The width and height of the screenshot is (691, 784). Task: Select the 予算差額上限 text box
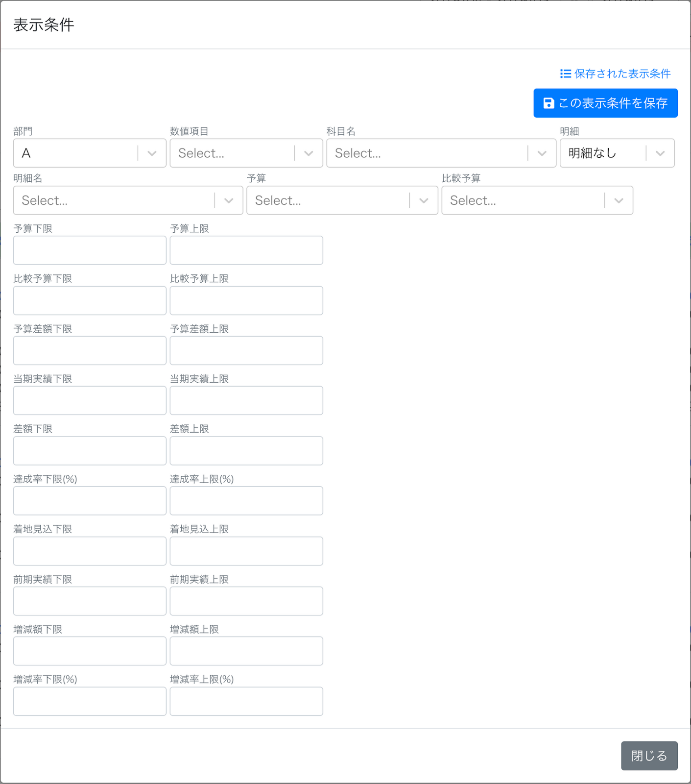pyautogui.click(x=246, y=350)
